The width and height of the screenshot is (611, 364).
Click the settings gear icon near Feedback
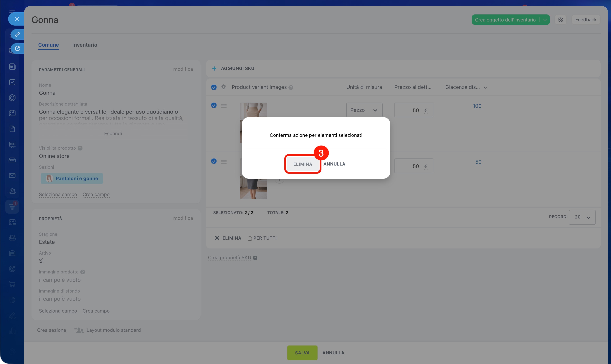coord(560,20)
